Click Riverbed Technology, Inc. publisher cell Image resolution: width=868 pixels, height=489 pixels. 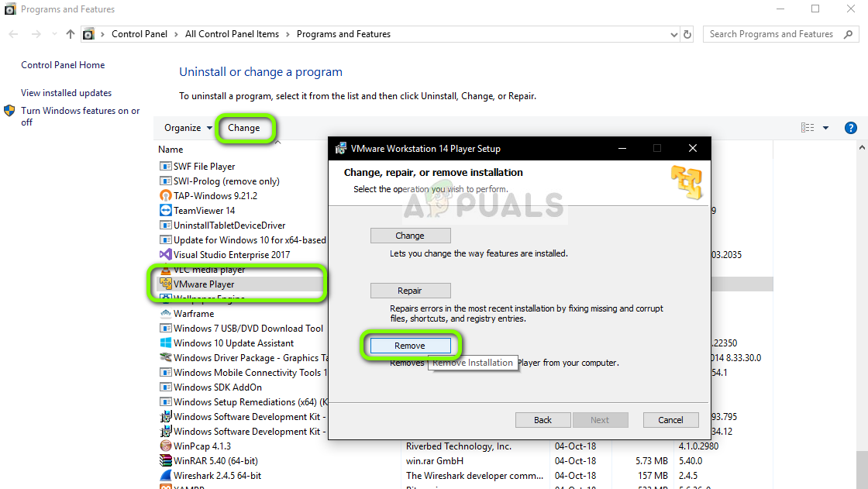point(458,446)
